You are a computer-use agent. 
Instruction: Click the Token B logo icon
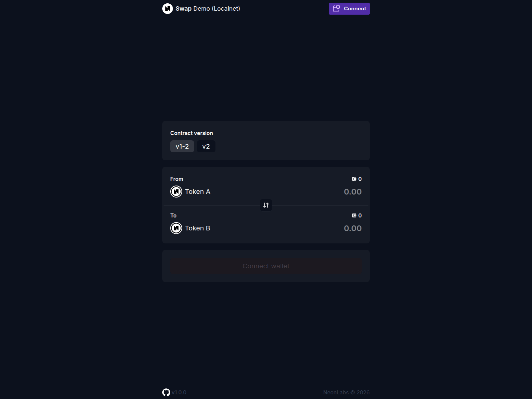click(176, 228)
